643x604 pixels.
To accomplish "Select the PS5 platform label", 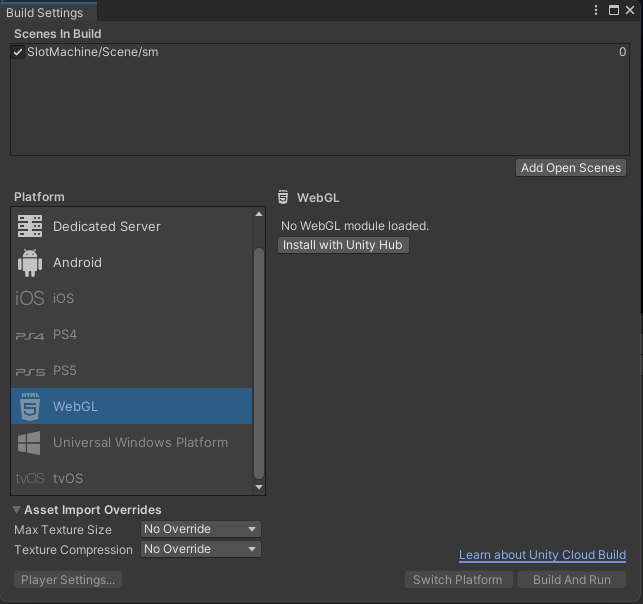I will click(65, 370).
